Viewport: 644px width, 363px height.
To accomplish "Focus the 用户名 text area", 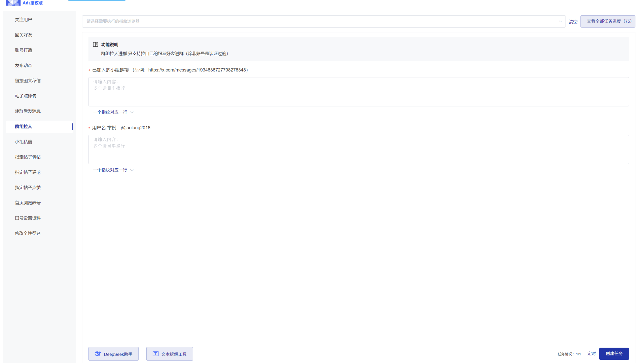I will [x=358, y=150].
